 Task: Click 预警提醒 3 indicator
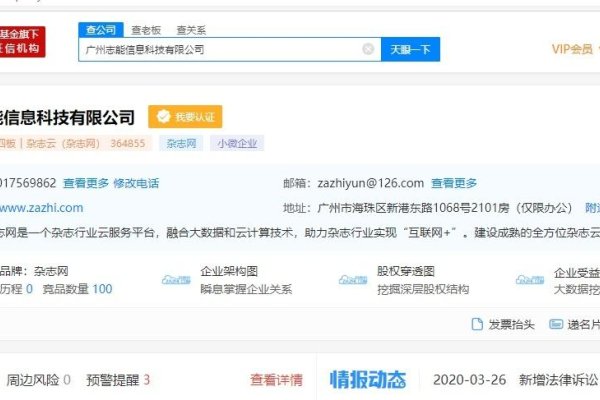118,380
